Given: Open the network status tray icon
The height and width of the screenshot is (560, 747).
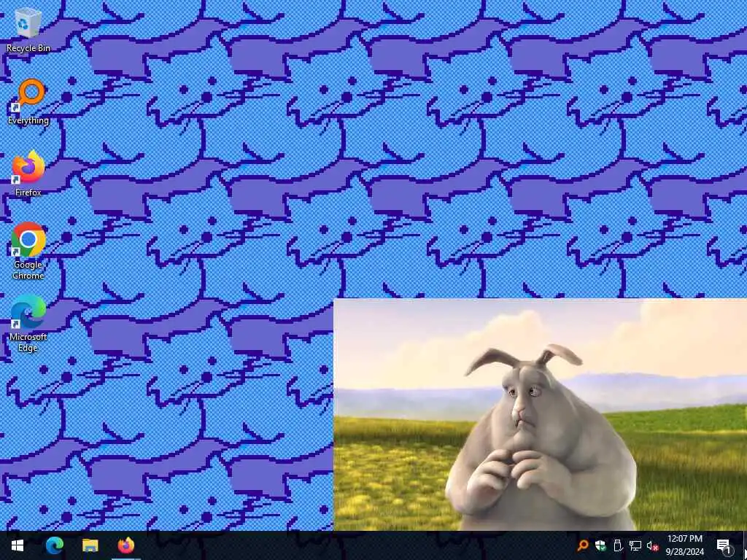Looking at the screenshot, I should pos(635,545).
